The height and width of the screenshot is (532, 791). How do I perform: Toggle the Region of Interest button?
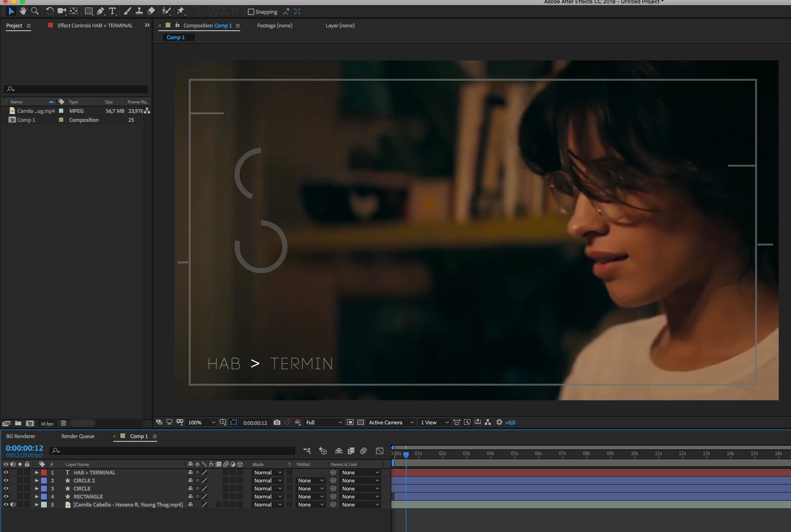point(350,422)
